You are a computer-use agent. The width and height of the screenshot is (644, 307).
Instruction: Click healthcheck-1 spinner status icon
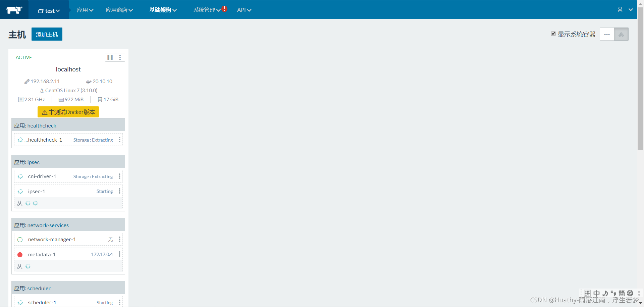tap(20, 140)
